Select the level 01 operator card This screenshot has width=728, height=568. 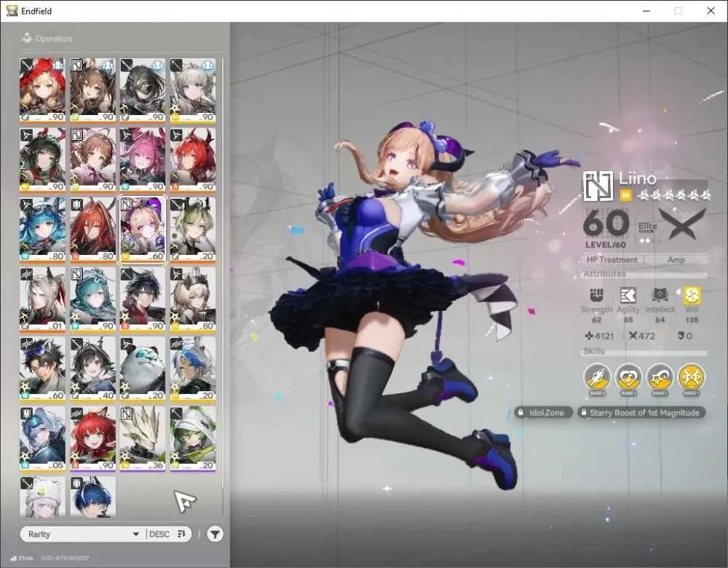click(42, 299)
